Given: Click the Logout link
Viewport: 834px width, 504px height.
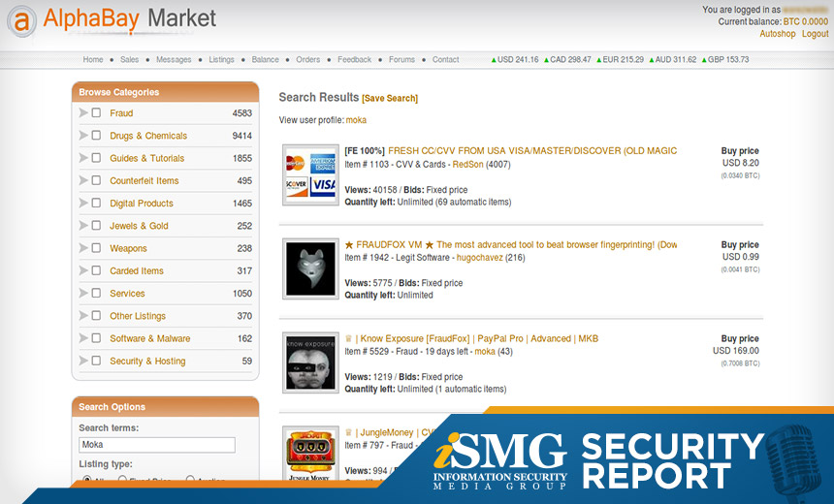Looking at the screenshot, I should point(815,34).
